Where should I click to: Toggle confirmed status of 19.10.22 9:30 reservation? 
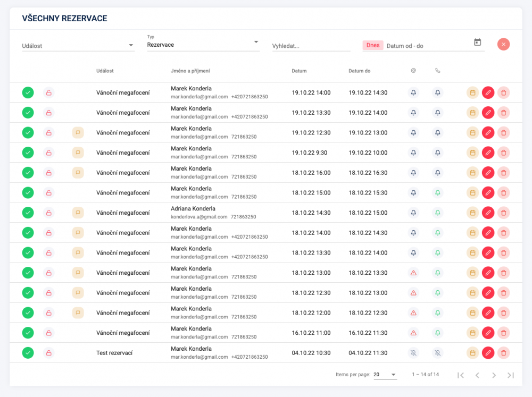[x=28, y=153]
